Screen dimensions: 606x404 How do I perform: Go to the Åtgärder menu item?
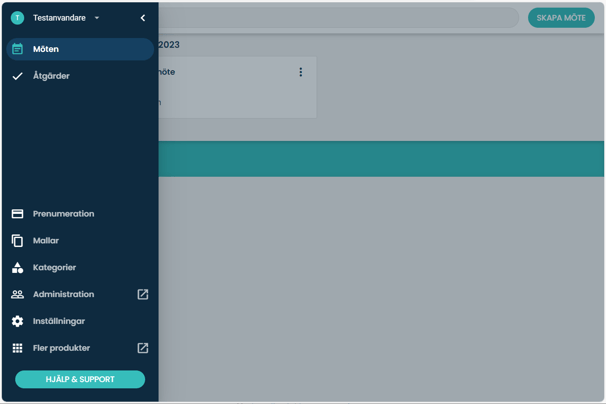click(x=51, y=76)
